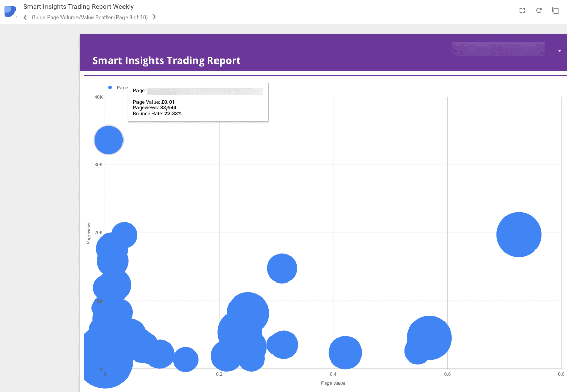Enter fullscreen presentation mode
Image resolution: width=567 pixels, height=392 pixels.
(522, 11)
